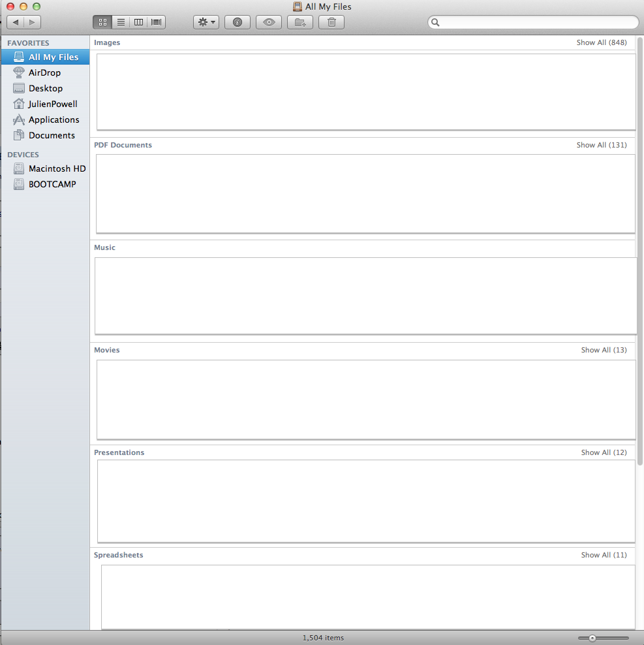Screen dimensions: 644x645
Task: Click the home icon beside JulienPowell
Action: click(19, 104)
